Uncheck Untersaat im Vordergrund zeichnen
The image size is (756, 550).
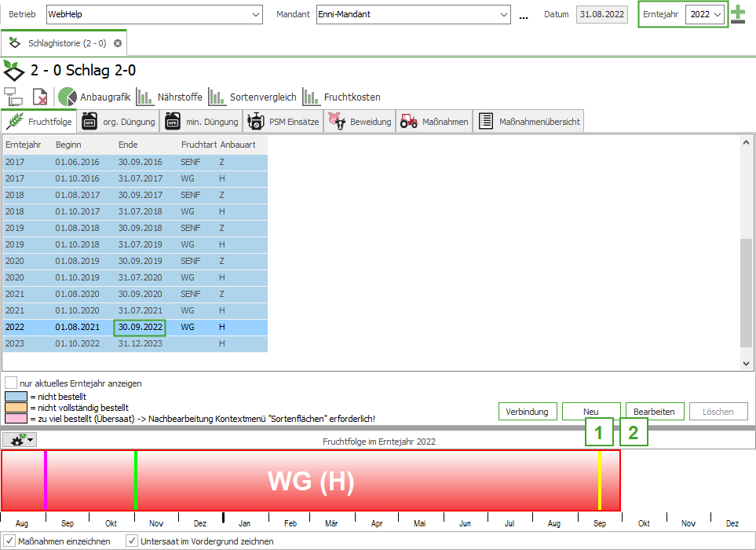(131, 541)
